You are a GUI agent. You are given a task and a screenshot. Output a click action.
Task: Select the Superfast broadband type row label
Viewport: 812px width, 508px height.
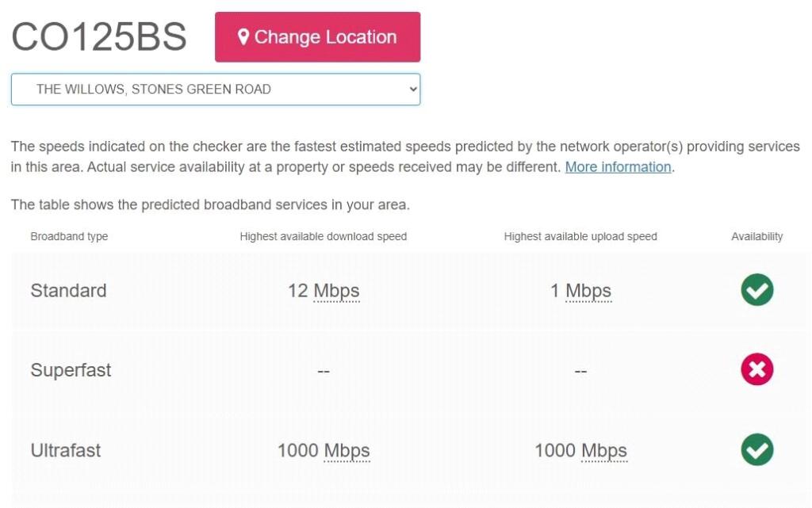[71, 370]
